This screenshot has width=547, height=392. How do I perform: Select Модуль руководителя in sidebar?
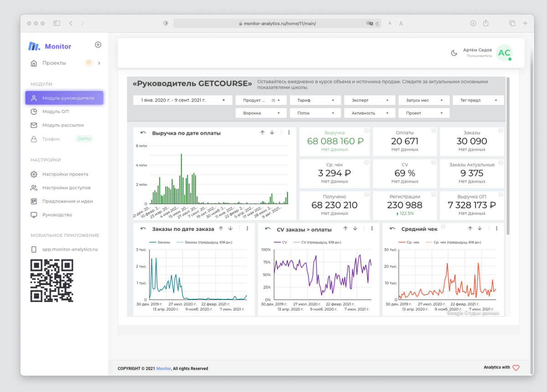tap(64, 98)
